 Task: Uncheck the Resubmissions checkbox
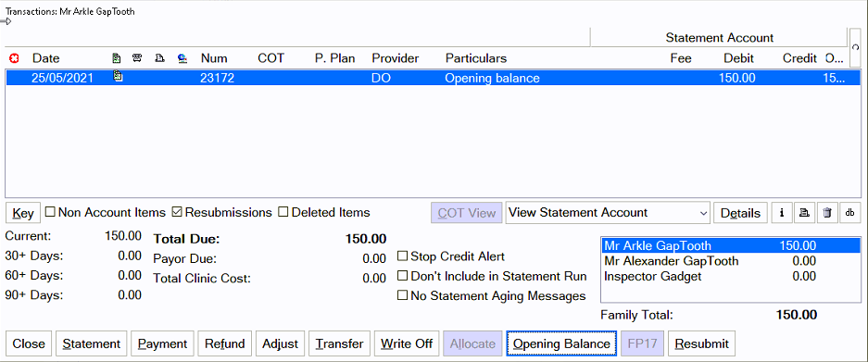coord(177,212)
